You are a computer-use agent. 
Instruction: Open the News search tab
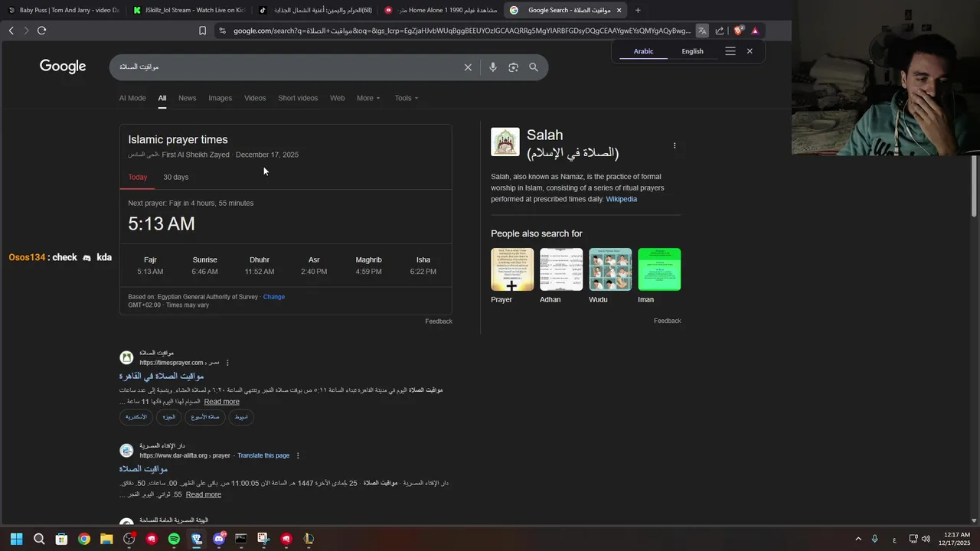[x=188, y=98]
